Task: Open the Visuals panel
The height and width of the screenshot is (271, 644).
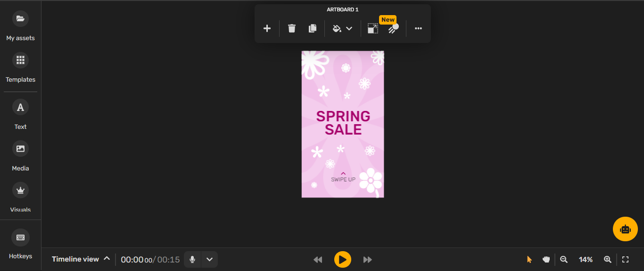Action: point(20,197)
